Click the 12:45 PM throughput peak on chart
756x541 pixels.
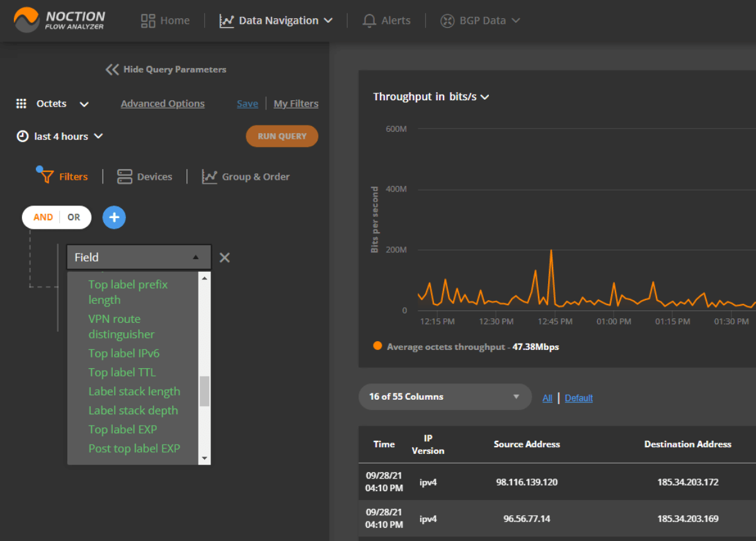tap(551, 251)
